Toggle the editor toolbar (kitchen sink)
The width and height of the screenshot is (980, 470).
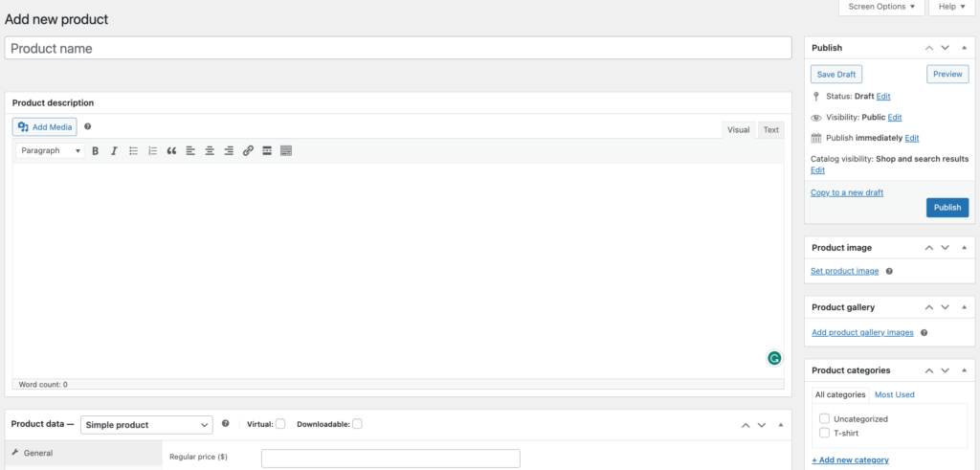click(x=286, y=150)
